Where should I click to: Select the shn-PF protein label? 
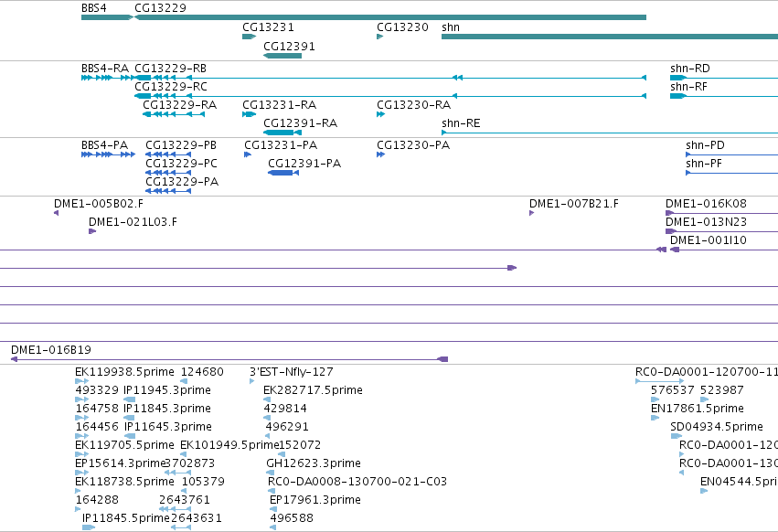point(704,164)
